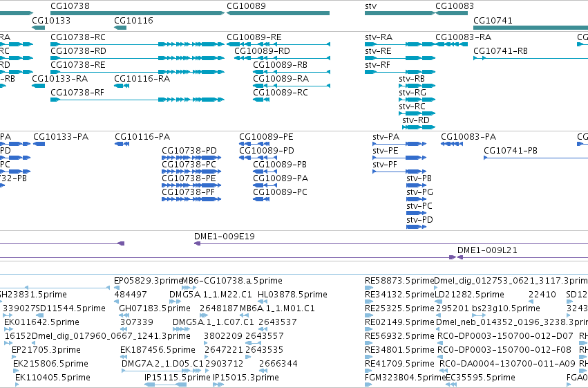Screen dimensions: 588x388
Task: Select the CG10083 gene arrow
Action: click(451, 13)
